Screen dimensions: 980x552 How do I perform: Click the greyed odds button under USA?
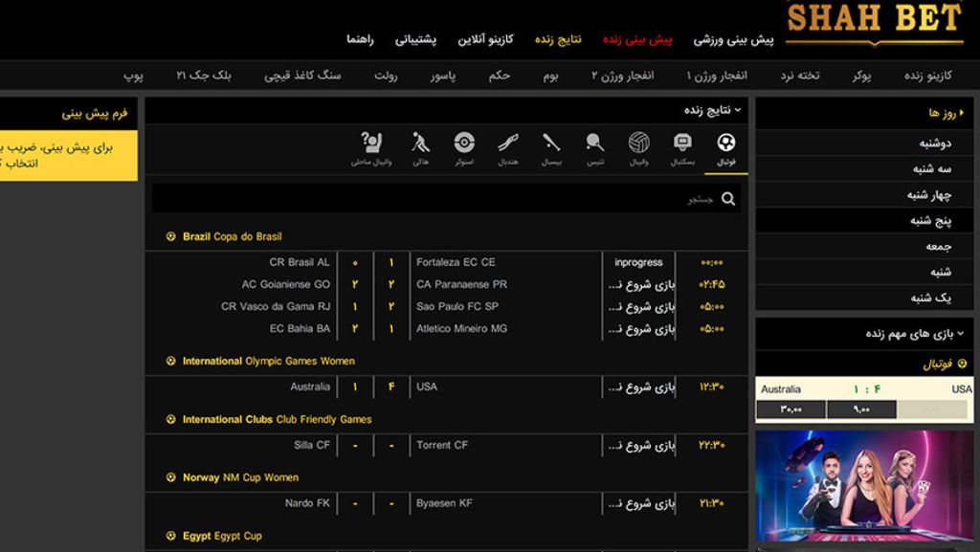click(932, 409)
